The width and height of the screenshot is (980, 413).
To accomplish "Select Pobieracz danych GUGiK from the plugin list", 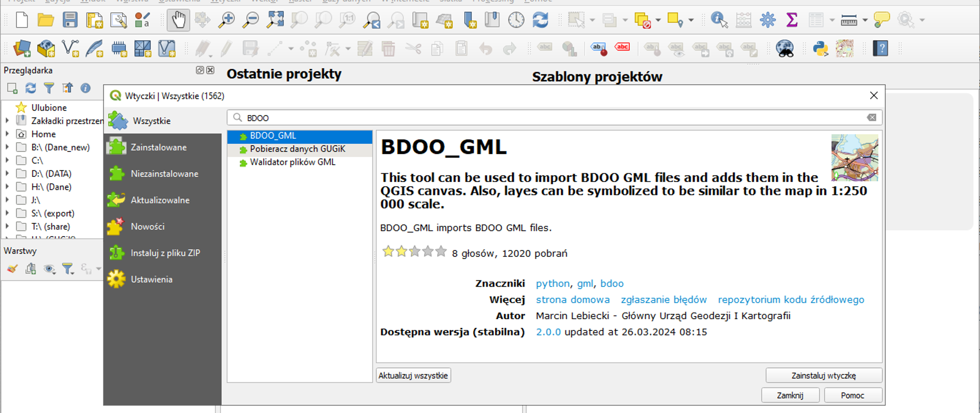I will tap(297, 149).
